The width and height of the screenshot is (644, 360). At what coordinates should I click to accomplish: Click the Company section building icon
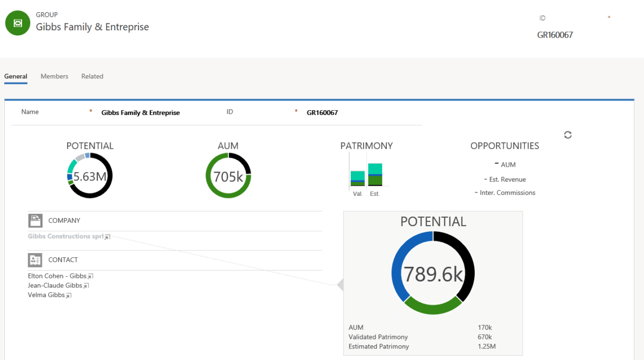35,221
